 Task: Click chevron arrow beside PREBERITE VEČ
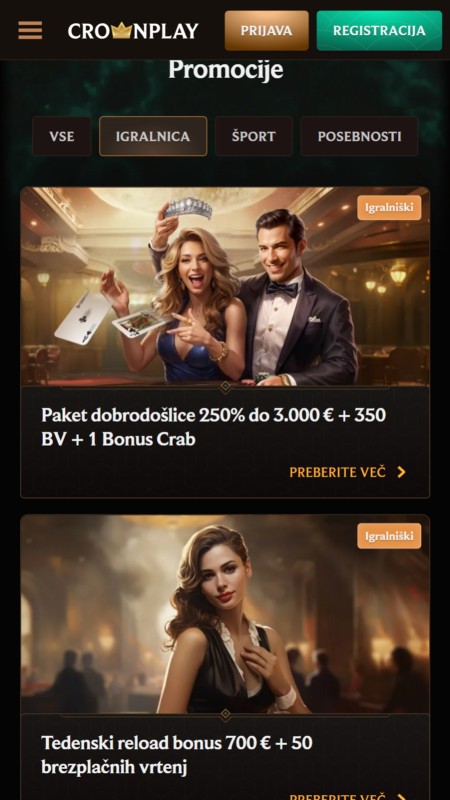click(x=402, y=472)
